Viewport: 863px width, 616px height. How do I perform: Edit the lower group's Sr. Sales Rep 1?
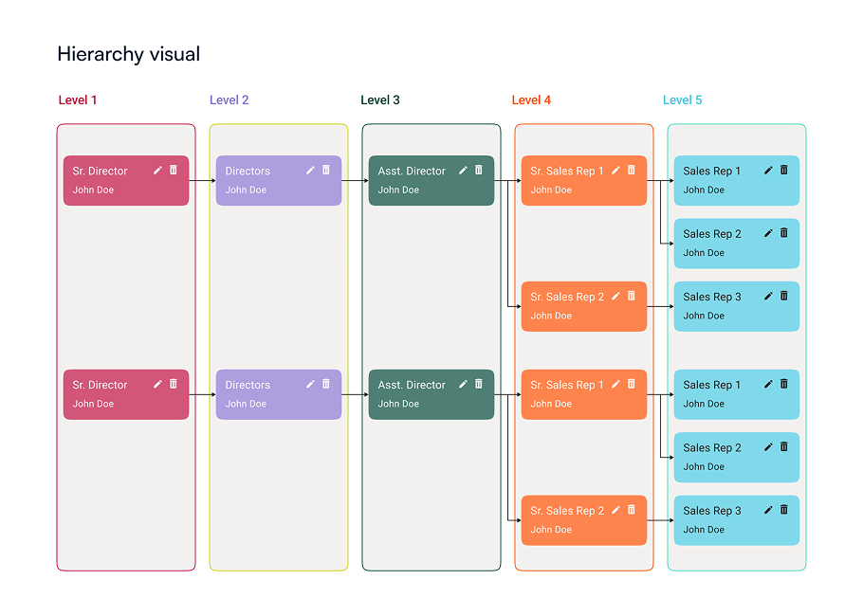[x=615, y=385]
